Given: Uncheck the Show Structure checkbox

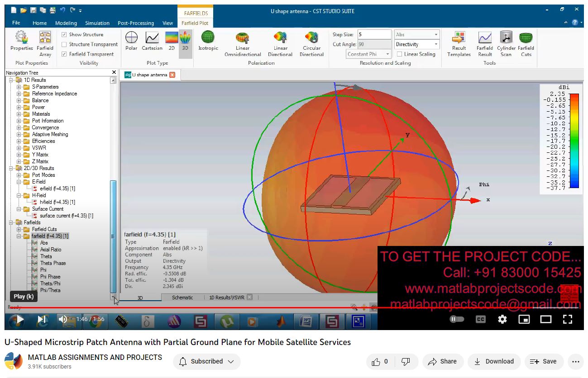Looking at the screenshot, I should [x=64, y=35].
